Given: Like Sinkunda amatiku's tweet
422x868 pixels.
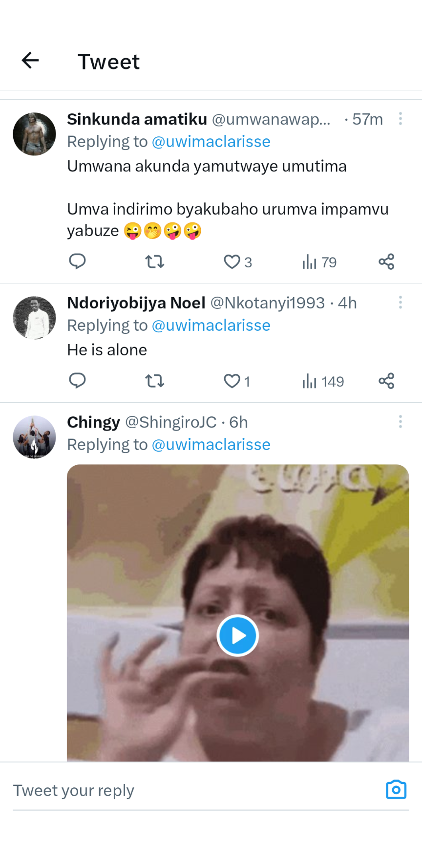Looking at the screenshot, I should 232,262.
